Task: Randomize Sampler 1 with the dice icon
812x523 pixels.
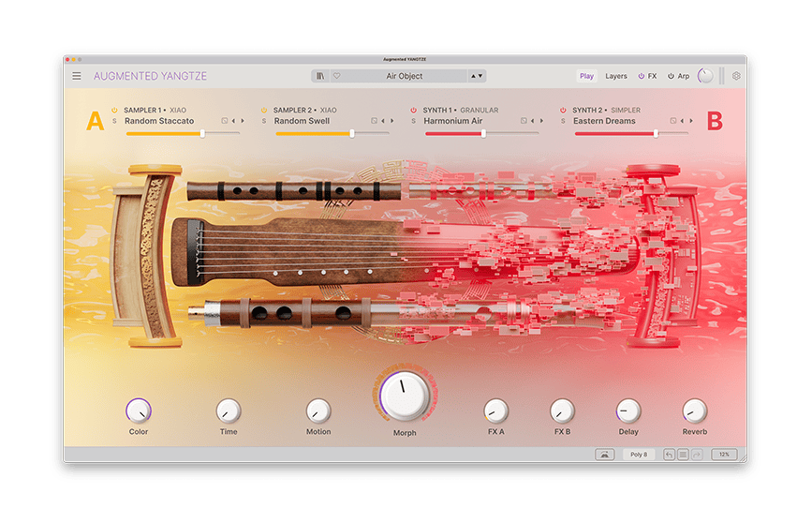Action: click(x=224, y=121)
